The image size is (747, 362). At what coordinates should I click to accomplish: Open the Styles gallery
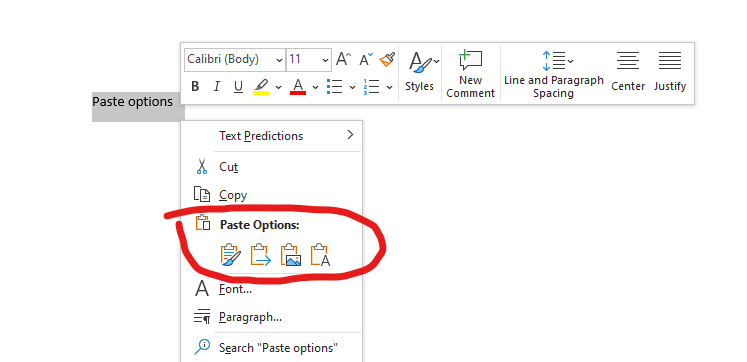click(x=420, y=72)
